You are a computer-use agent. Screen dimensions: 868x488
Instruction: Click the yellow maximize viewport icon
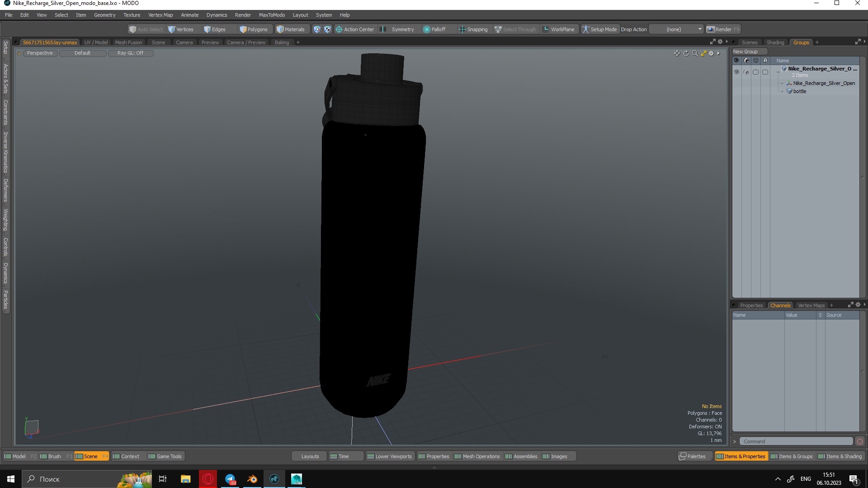(703, 53)
